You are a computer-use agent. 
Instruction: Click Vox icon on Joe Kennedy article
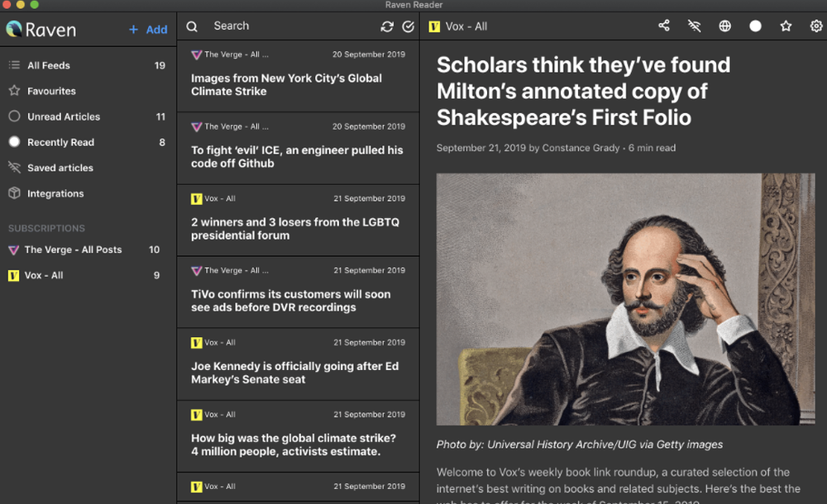coord(196,343)
